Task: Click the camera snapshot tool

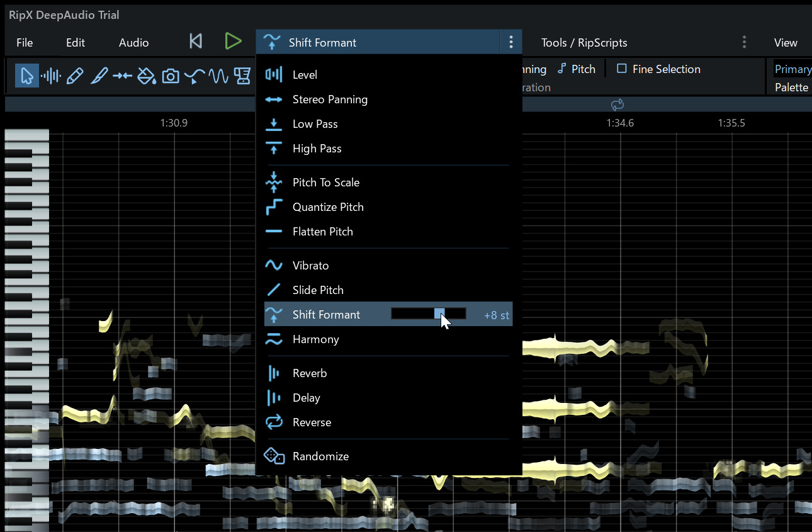Action: (171, 76)
